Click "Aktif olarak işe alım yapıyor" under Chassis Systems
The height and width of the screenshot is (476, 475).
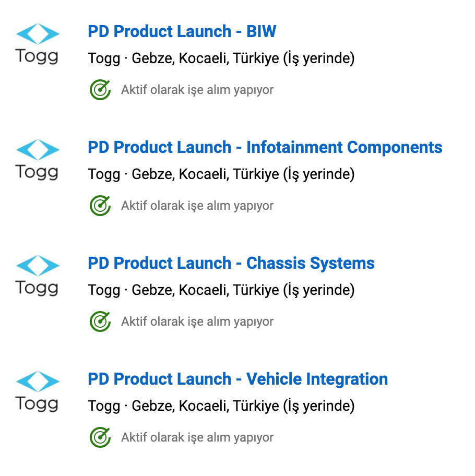pos(197,322)
